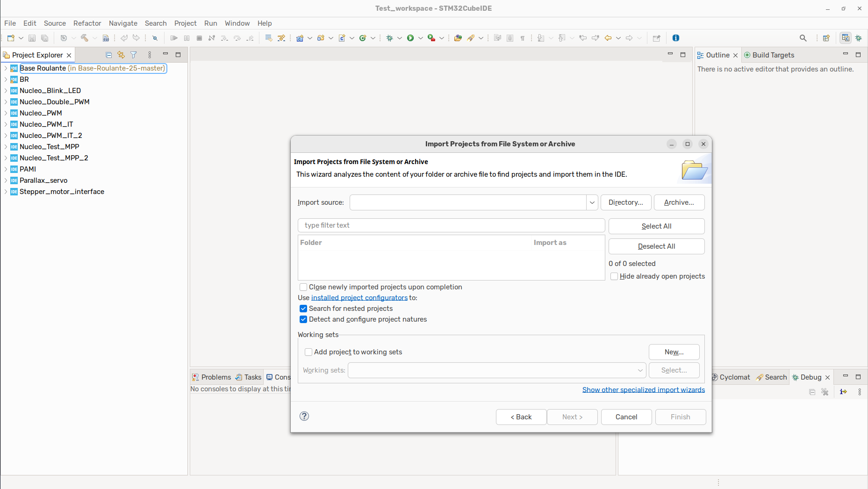Click the Archive... button
The image size is (868, 489).
(x=679, y=202)
